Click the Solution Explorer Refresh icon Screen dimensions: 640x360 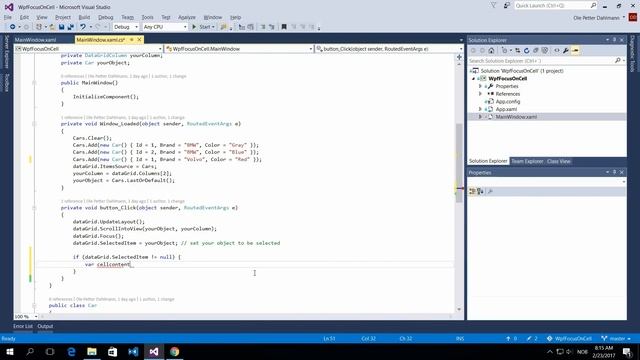click(527, 51)
